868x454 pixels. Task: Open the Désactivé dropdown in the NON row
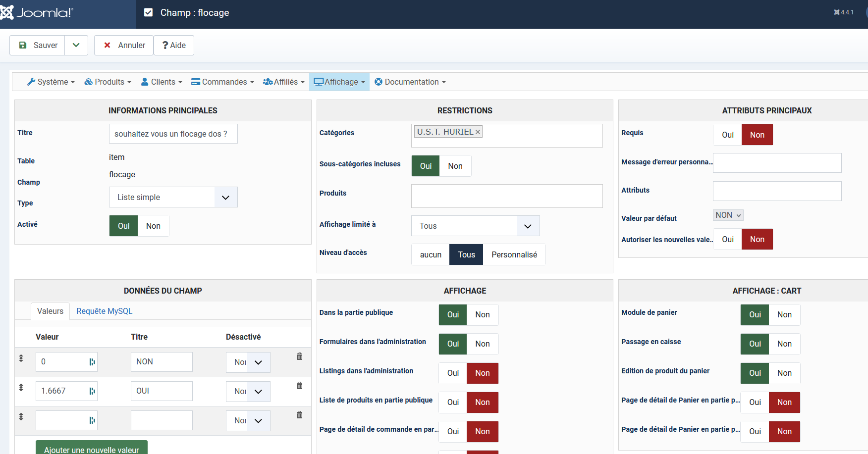click(248, 362)
